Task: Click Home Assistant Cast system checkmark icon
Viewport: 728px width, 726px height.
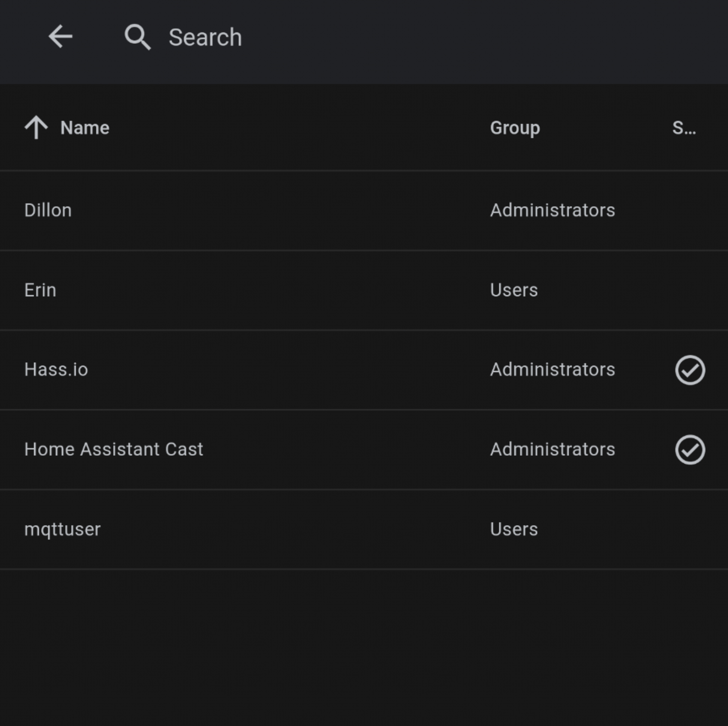Action: [x=690, y=449]
